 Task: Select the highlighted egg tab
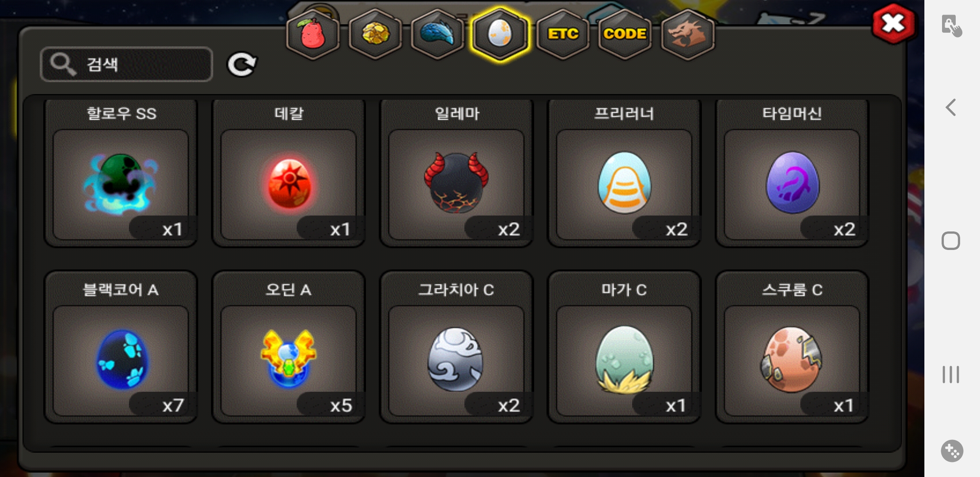point(500,34)
